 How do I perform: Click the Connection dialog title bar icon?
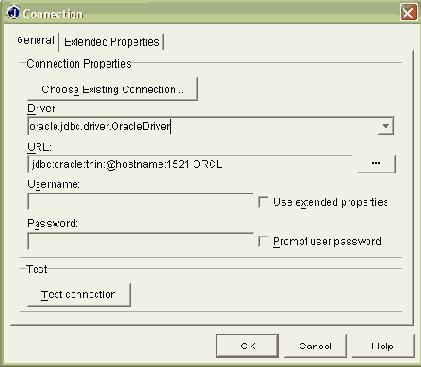point(13,13)
